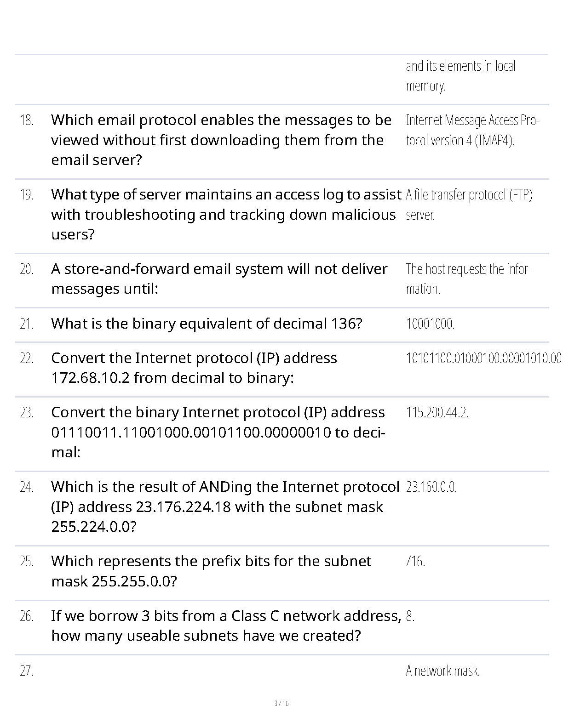Click question converting binary IP to decimal
The height and width of the screenshot is (728, 563).
point(218,432)
